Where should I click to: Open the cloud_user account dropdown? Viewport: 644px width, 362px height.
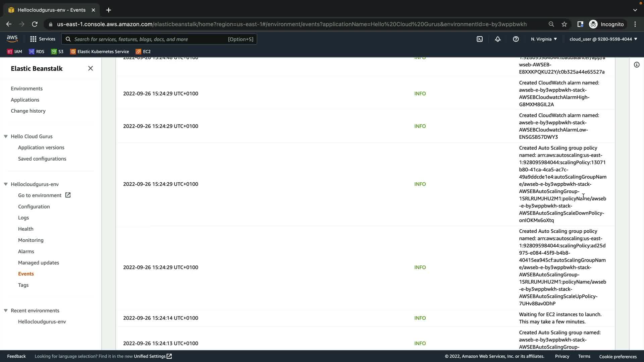[603, 39]
